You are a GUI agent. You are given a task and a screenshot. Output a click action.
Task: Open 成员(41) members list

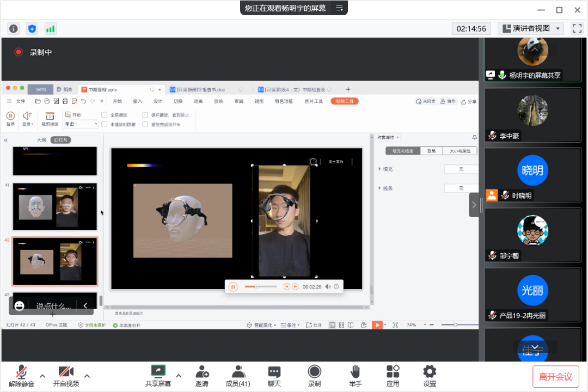coord(238,376)
